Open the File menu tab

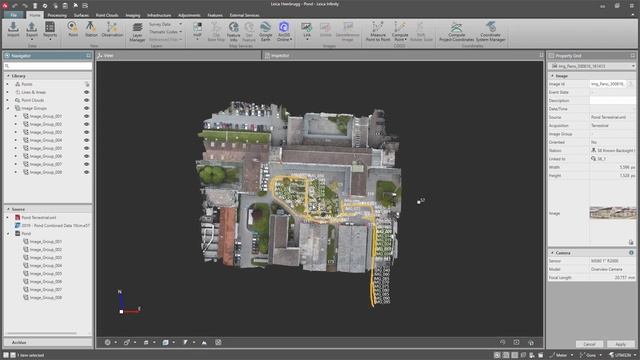click(x=13, y=15)
